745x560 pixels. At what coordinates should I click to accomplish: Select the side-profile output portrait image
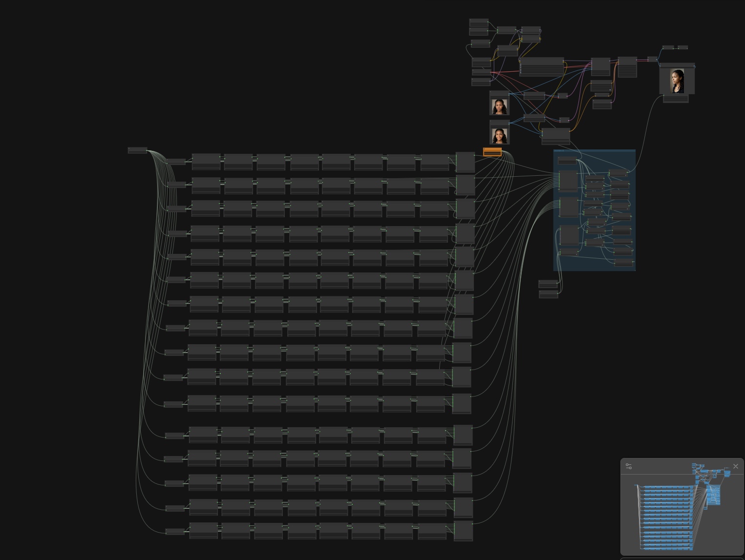[677, 81]
